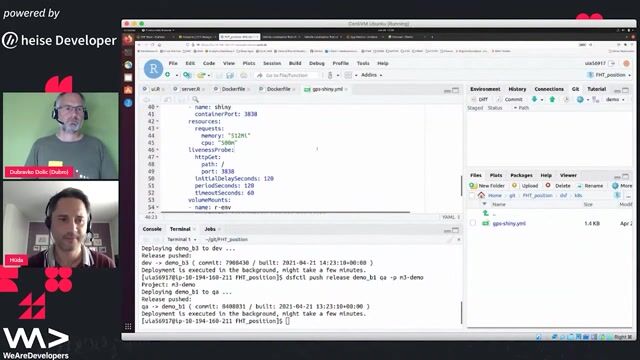Open the More dropdown in Files pane
The image size is (640, 360).
click(622, 186)
